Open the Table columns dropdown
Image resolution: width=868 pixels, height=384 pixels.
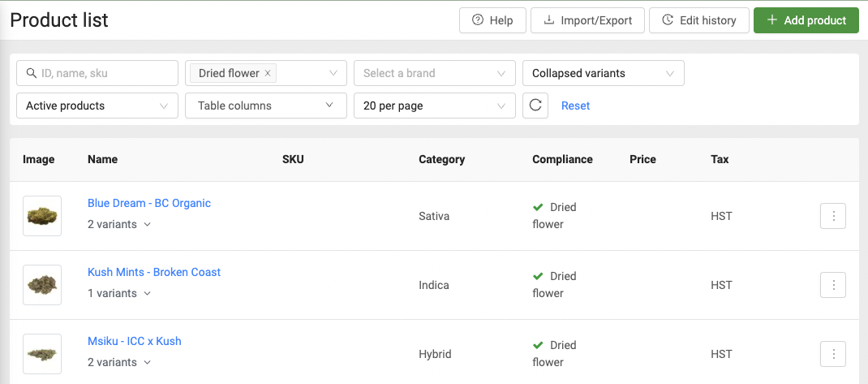click(x=265, y=106)
